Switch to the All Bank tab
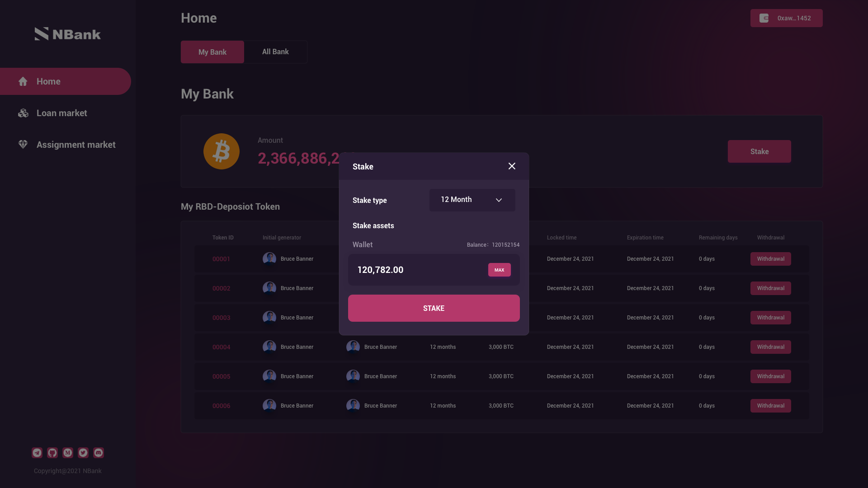Viewport: 868px width, 488px height. (275, 52)
